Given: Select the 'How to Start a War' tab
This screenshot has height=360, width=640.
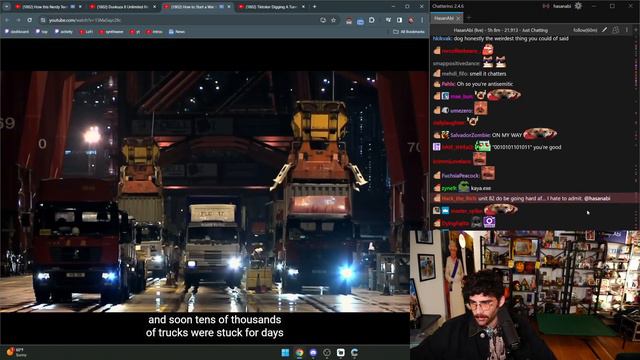Looking at the screenshot, I should tap(197, 7).
